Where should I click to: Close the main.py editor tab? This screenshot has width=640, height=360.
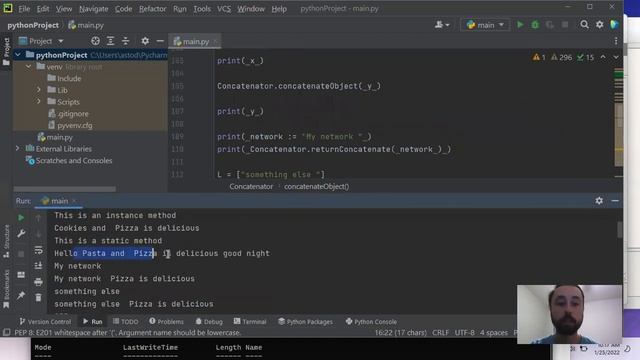point(215,41)
